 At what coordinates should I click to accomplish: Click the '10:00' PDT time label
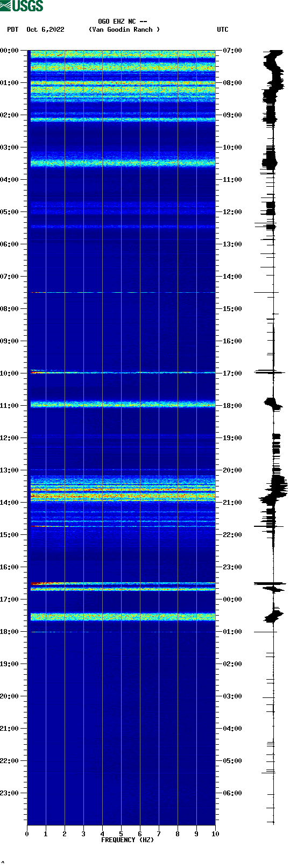tap(10, 373)
